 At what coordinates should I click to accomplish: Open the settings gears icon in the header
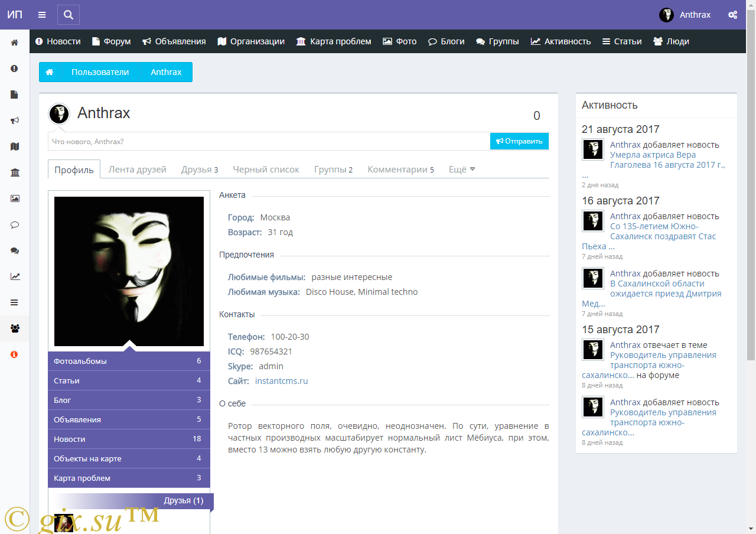tap(732, 15)
